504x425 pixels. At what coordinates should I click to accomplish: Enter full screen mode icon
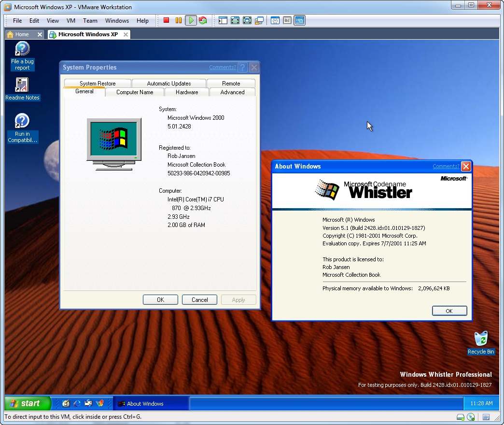247,21
